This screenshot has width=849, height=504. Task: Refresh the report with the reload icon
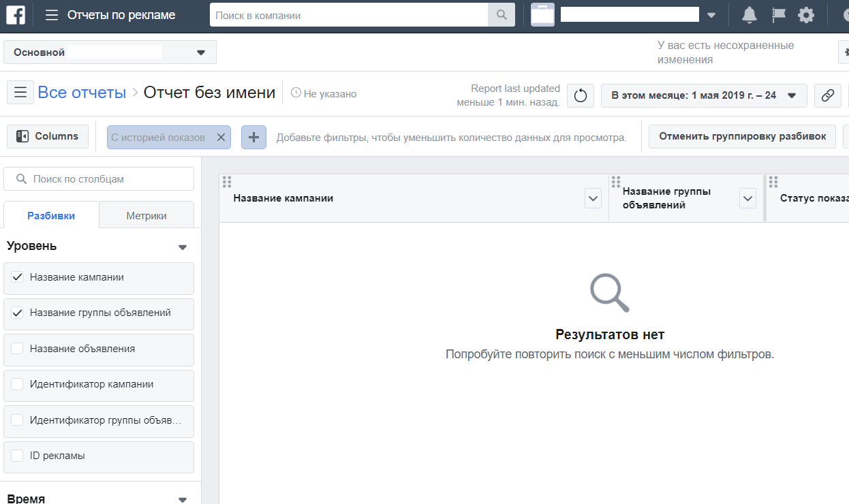[581, 95]
